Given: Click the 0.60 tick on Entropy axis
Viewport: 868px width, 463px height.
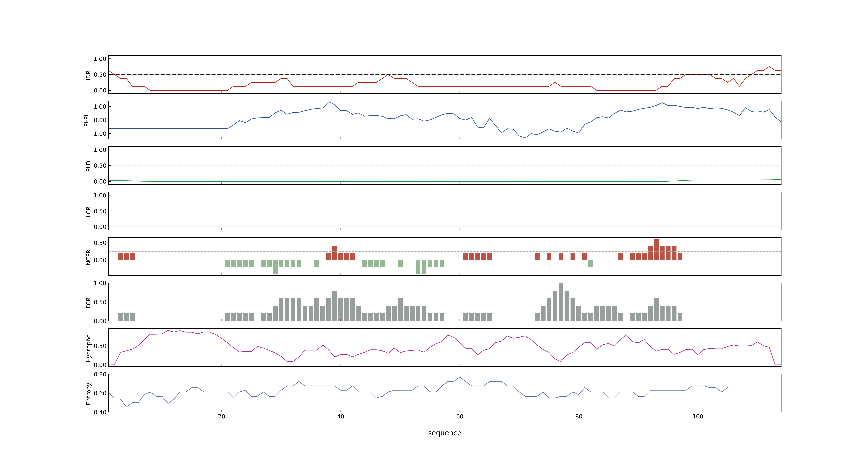Looking at the screenshot, I should 100,393.
